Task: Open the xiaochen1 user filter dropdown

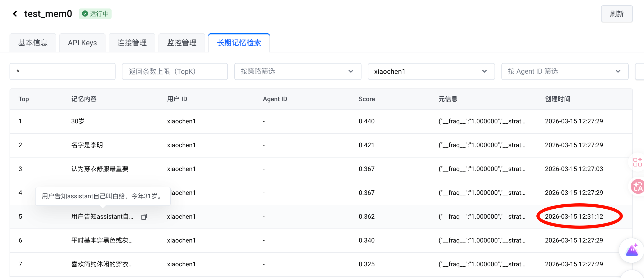Action: pos(431,71)
